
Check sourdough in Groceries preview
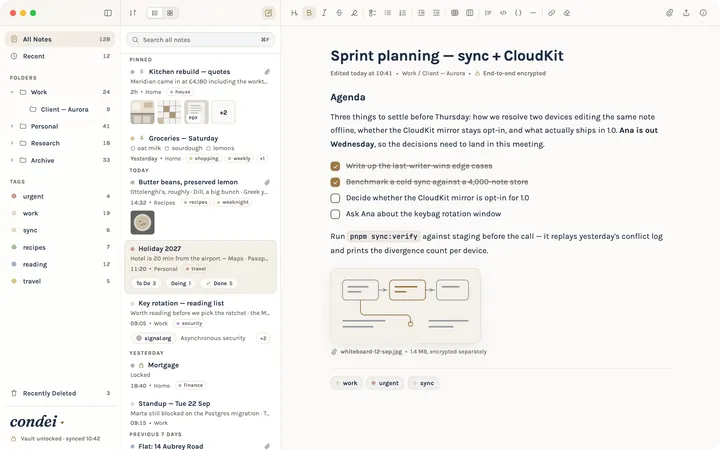click(167, 148)
